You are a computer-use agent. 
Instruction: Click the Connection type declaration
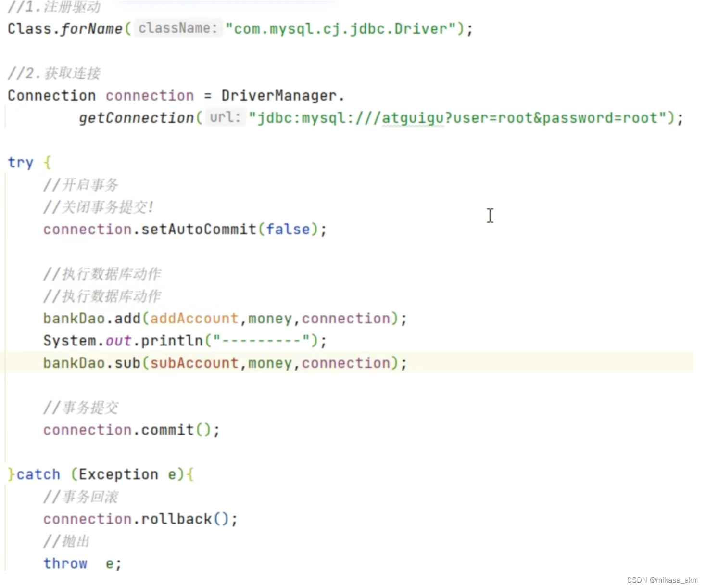tap(52, 96)
